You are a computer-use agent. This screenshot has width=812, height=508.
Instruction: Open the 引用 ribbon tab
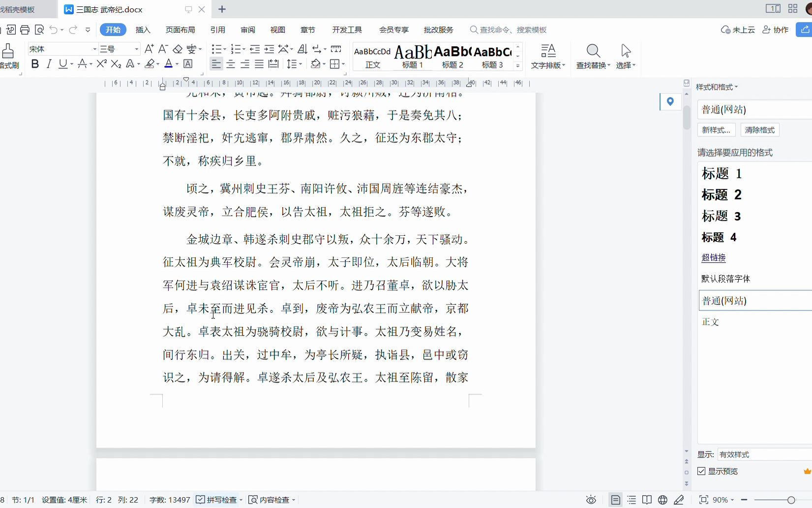[x=217, y=30]
